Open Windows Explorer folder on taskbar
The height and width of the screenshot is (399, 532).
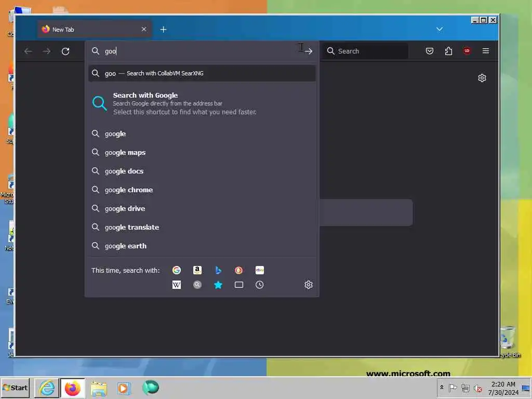click(98, 388)
